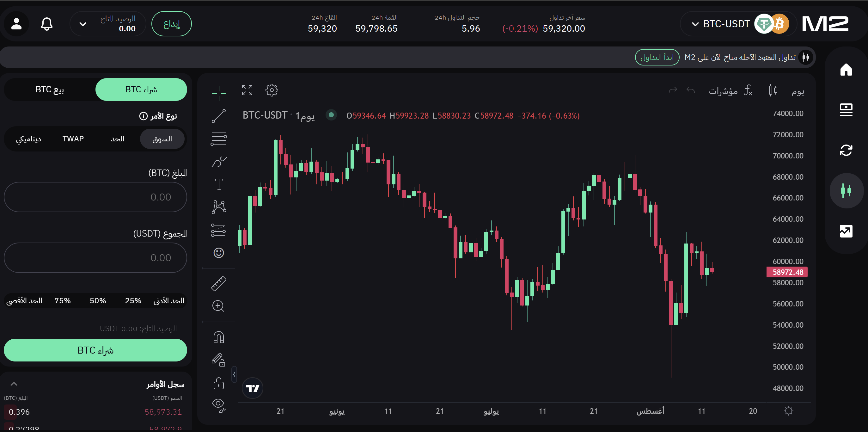Open chart settings gear
The height and width of the screenshot is (432, 868).
tap(272, 90)
